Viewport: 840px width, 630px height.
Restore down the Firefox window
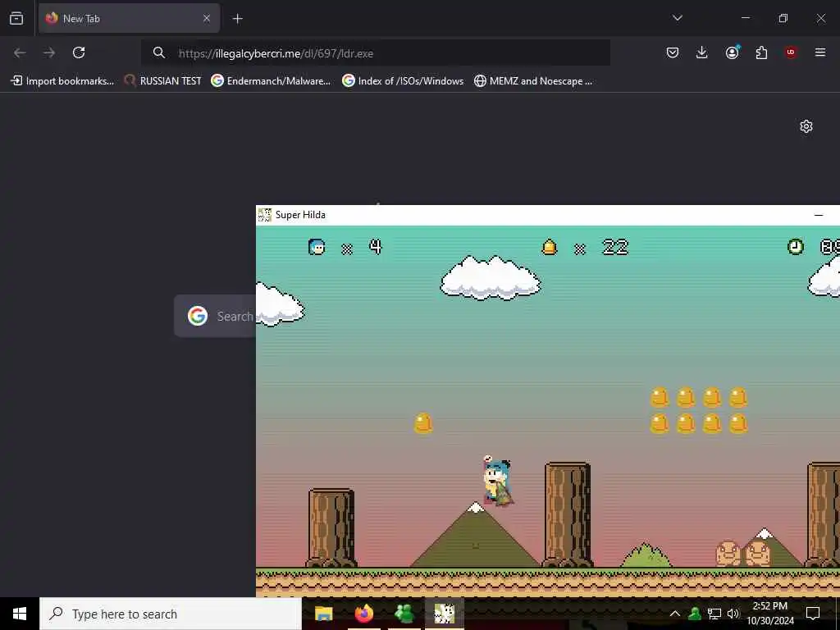[783, 18]
